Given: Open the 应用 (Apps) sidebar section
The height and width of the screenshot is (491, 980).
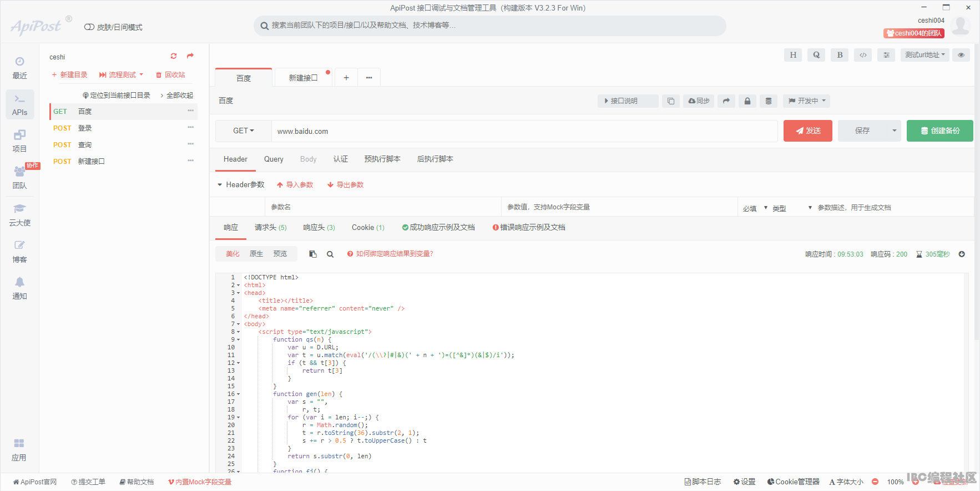Looking at the screenshot, I should (x=19, y=450).
